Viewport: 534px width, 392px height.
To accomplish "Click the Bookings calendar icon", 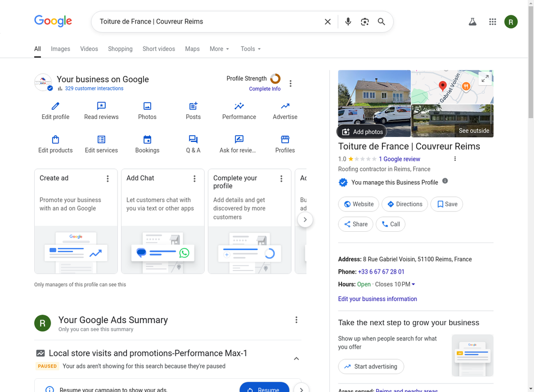I will 147,139.
